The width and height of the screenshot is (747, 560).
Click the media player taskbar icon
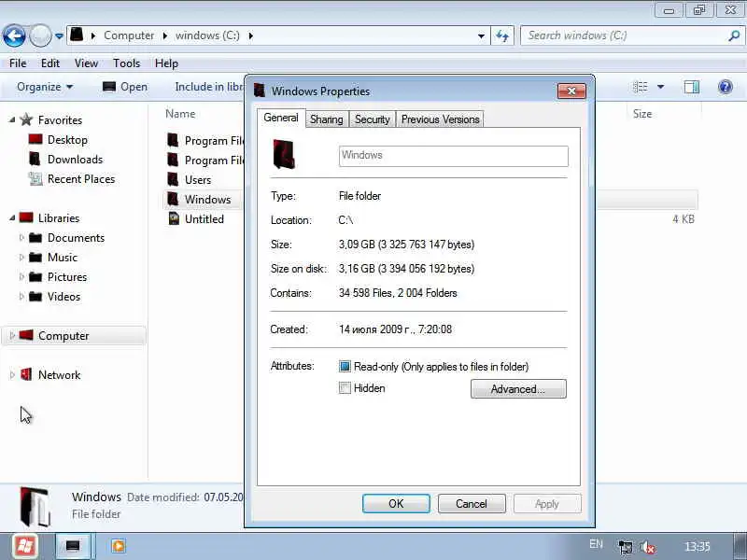[119, 546]
